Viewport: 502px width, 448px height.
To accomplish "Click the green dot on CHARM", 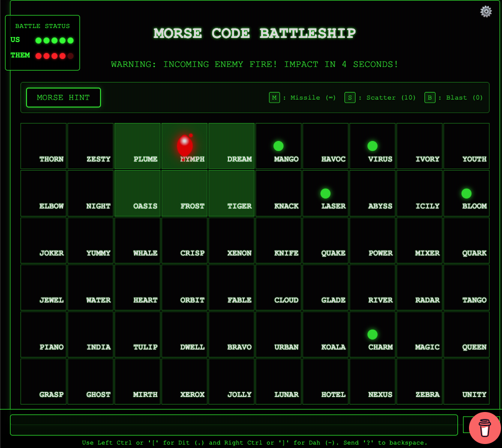I will [372, 334].
